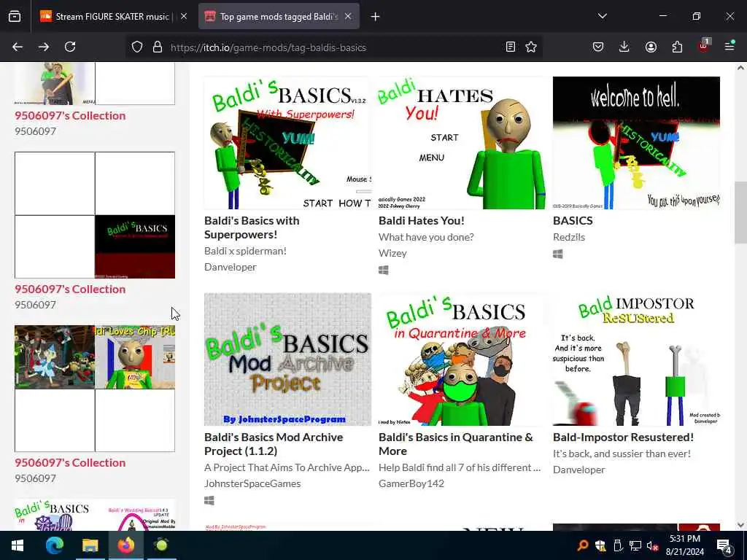
Task: Open collection with black Baldi's Basics thumbnail
Action: 95,215
